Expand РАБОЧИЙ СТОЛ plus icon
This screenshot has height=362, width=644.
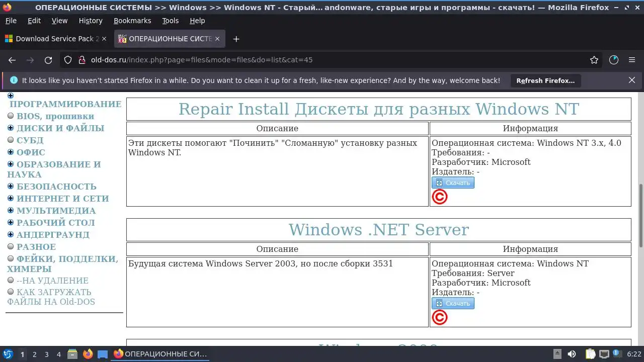pos(11,222)
